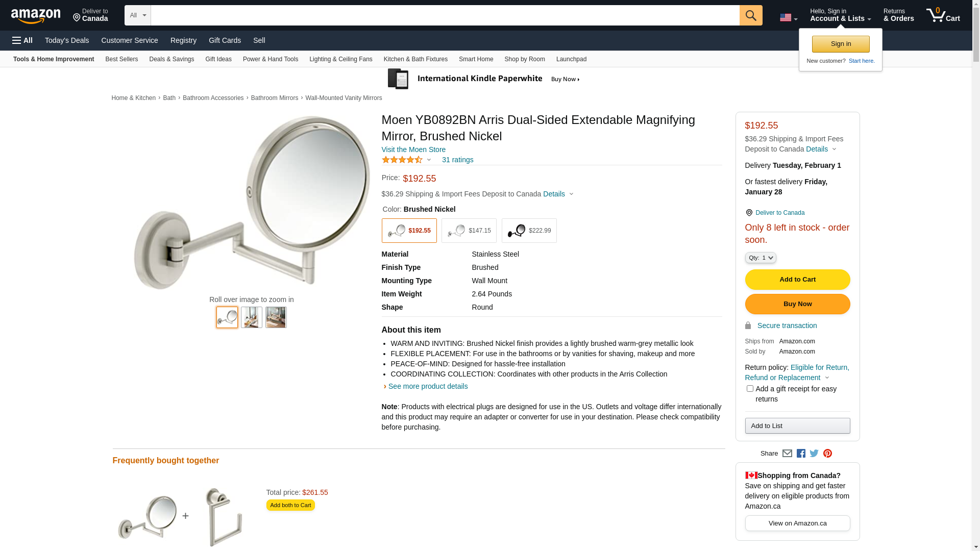980x551 pixels.
Task: Share on Pinterest icon
Action: click(827, 453)
